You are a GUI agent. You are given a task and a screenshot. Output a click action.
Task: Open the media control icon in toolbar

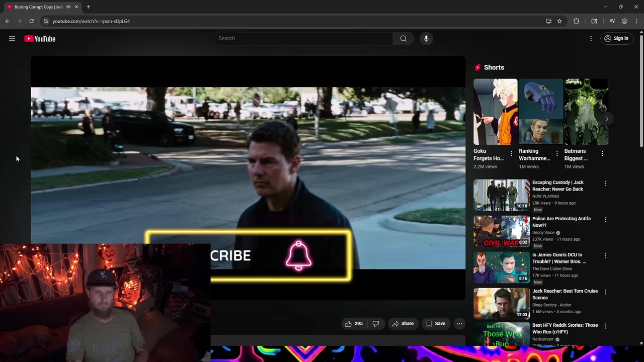pos(612,21)
